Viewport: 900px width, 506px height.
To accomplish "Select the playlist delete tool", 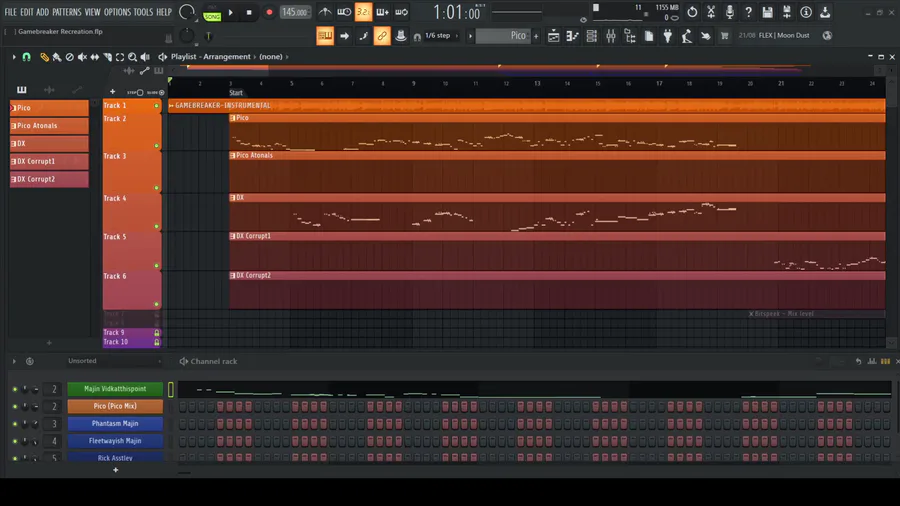I will [x=69, y=57].
